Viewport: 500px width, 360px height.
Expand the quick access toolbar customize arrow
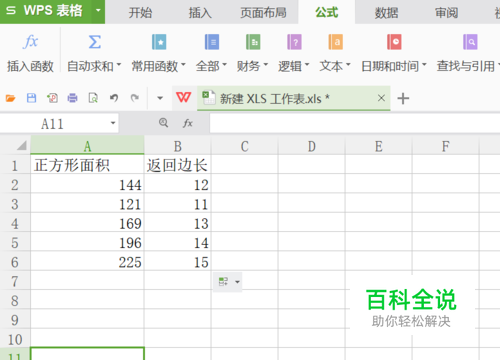click(160, 98)
